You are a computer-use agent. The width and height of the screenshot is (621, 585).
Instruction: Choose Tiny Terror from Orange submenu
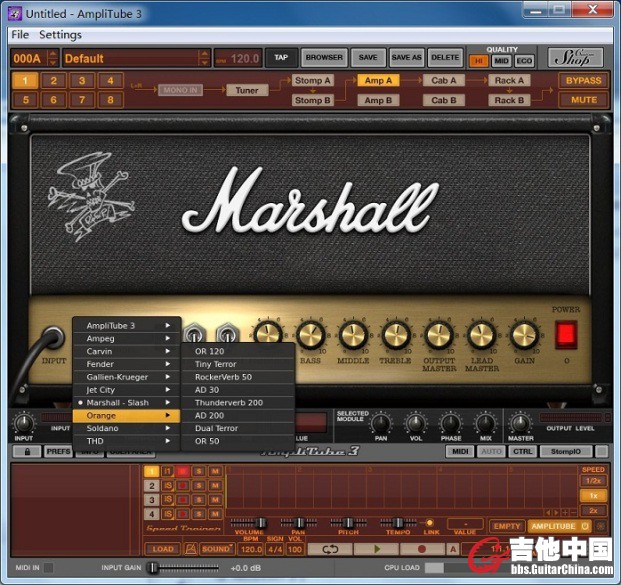215,364
